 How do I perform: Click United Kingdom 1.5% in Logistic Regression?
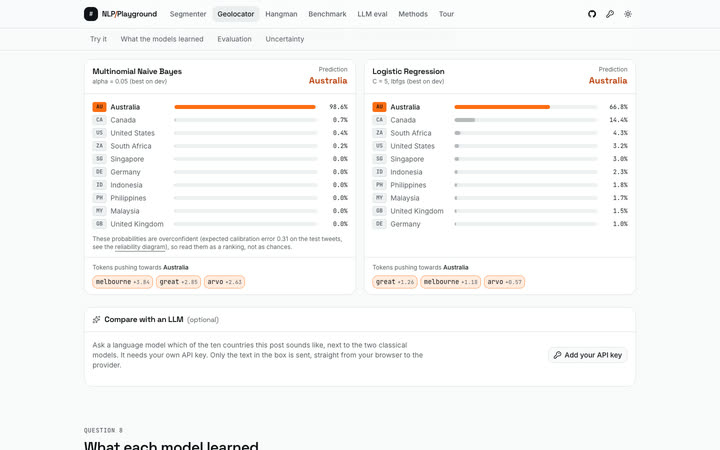tap(500, 211)
